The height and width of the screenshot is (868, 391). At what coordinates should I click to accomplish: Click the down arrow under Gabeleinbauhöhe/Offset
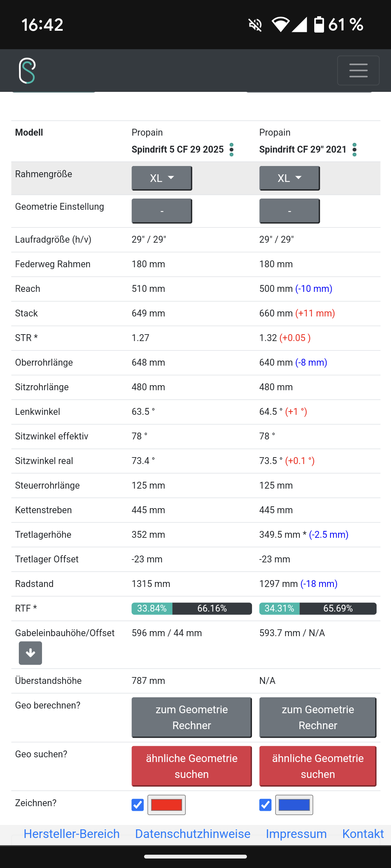pyautogui.click(x=30, y=653)
